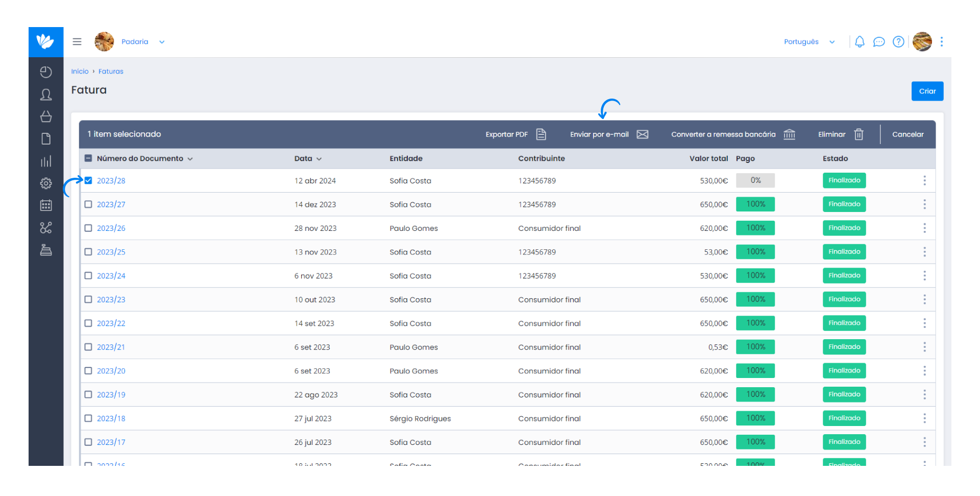Open the shopping basket icon in sidebar
Screen dimensions: 980x496
[46, 117]
